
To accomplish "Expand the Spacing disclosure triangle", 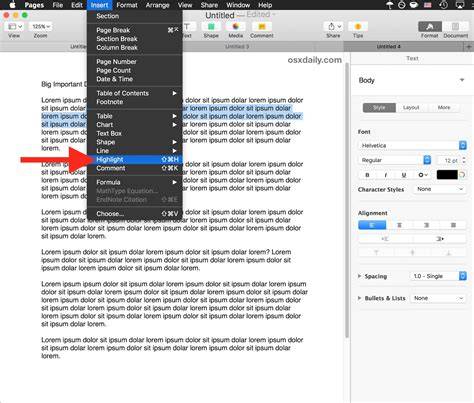I will [x=359, y=276].
